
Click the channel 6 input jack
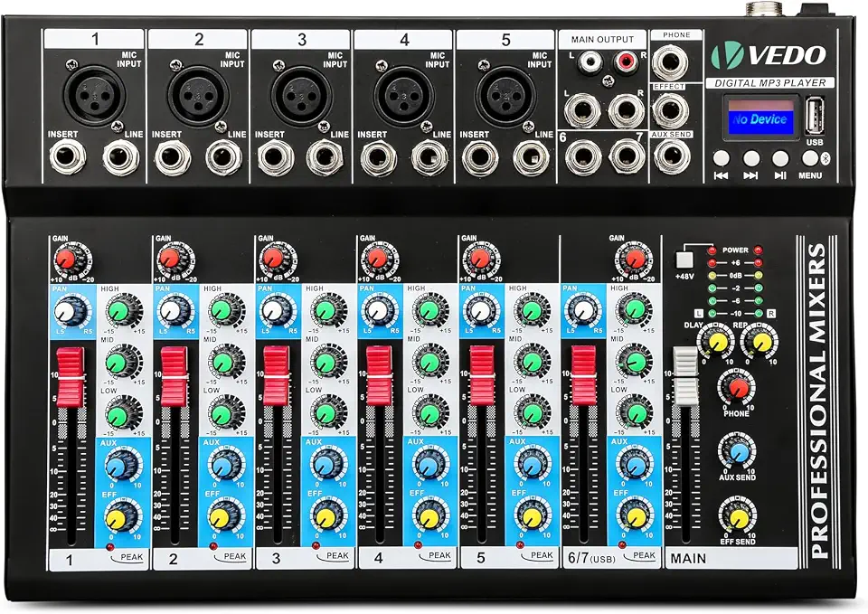pos(583,157)
